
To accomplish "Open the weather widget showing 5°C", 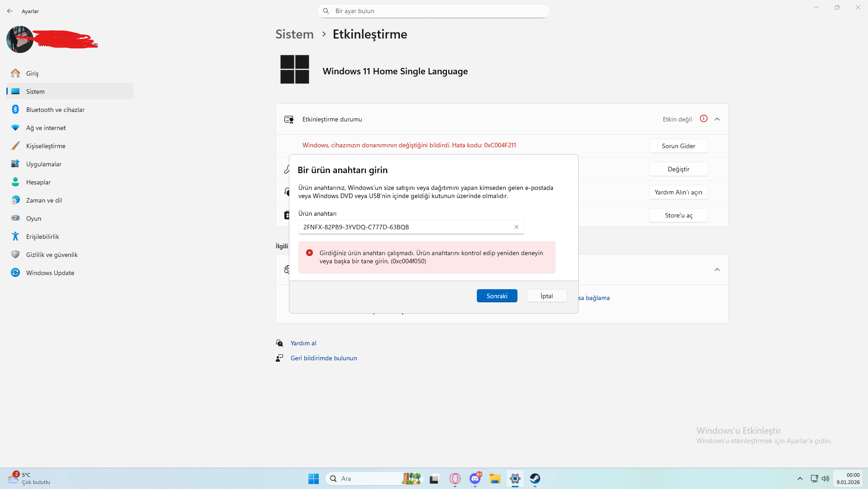I will click(29, 479).
